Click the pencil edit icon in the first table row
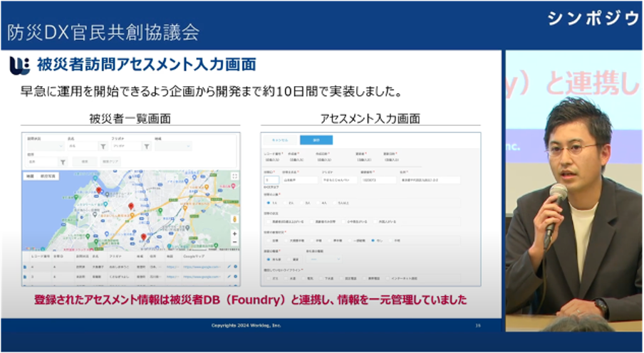Image resolution: width=644 pixels, height=353 pixels. pos(229,267)
